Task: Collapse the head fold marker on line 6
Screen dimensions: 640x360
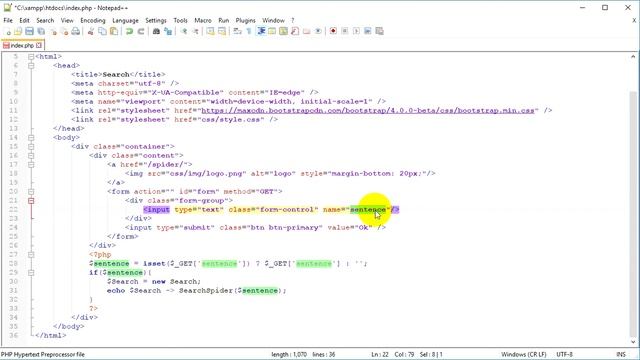Action: 31,65
